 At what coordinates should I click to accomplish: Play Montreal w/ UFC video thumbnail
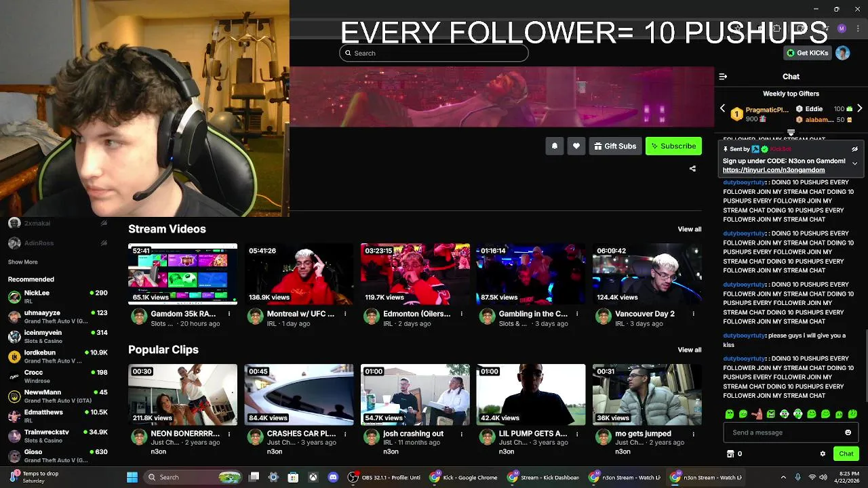point(299,274)
